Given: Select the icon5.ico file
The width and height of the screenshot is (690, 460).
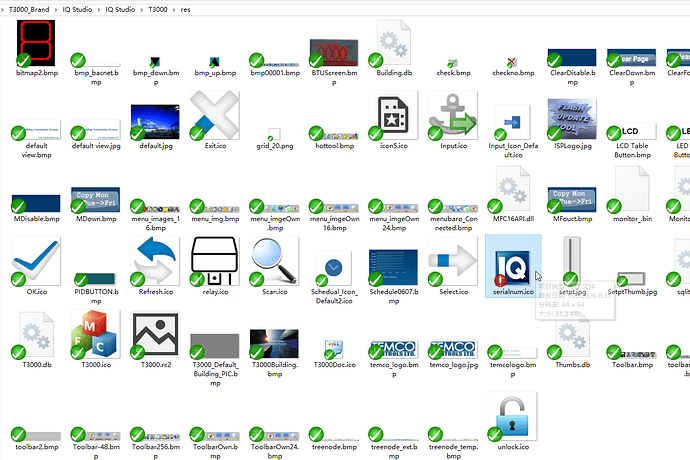Looking at the screenshot, I should 393,118.
